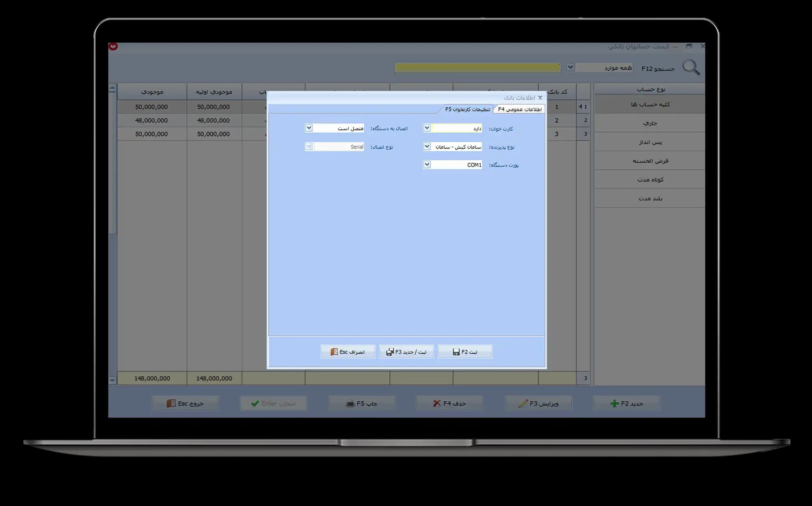Viewport: 812px width, 506px height.
Task: Select کوتاه مدت account type
Action: pos(650,179)
